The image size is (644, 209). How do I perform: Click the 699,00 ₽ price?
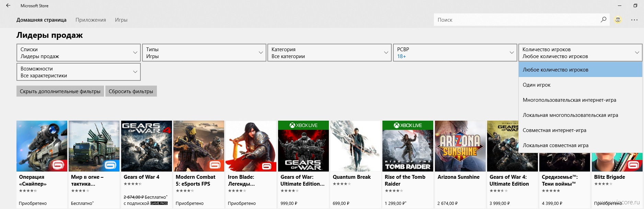341,203
